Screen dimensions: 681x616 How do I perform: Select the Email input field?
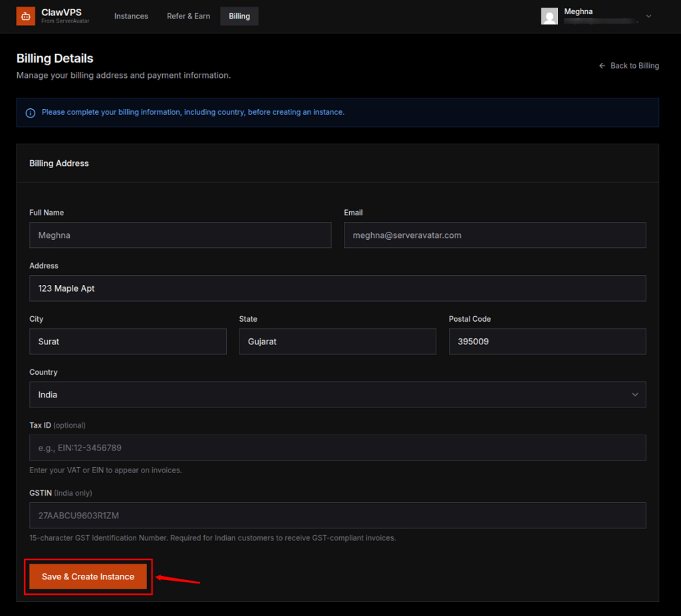[495, 235]
